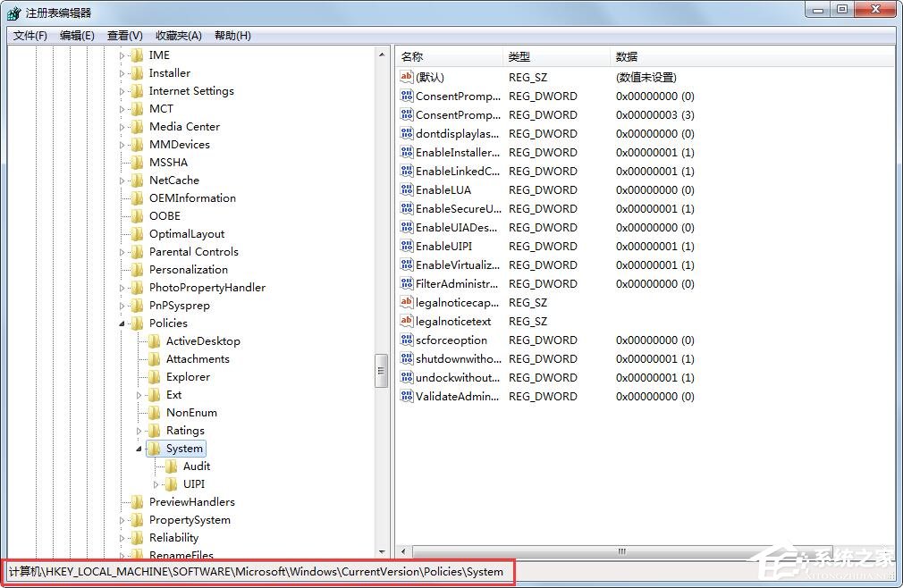Select the scforceoption DWORD icon
903x588 pixels.
[409, 340]
